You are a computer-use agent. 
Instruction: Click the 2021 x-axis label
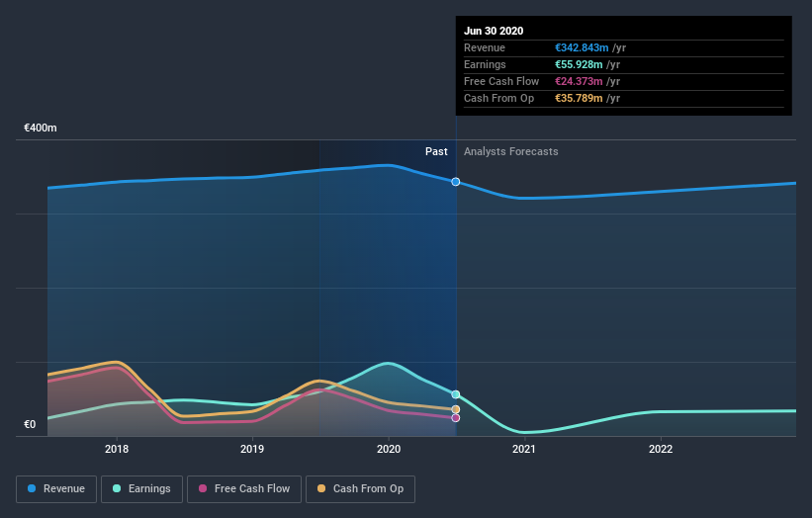pyautogui.click(x=524, y=449)
